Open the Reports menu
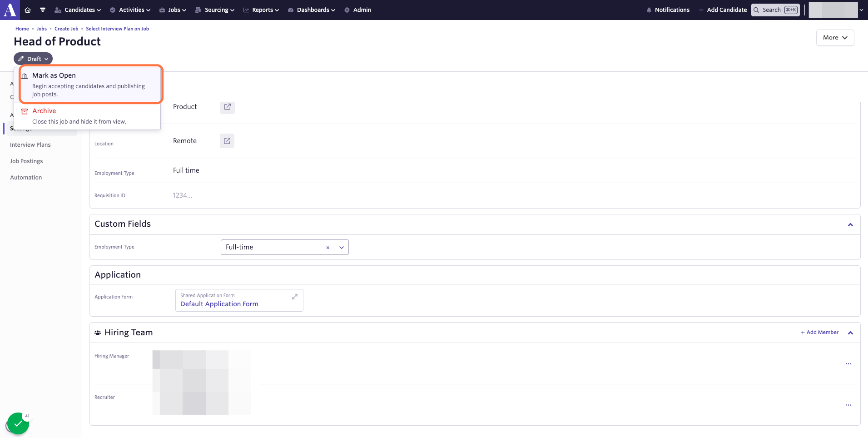 pyautogui.click(x=261, y=10)
